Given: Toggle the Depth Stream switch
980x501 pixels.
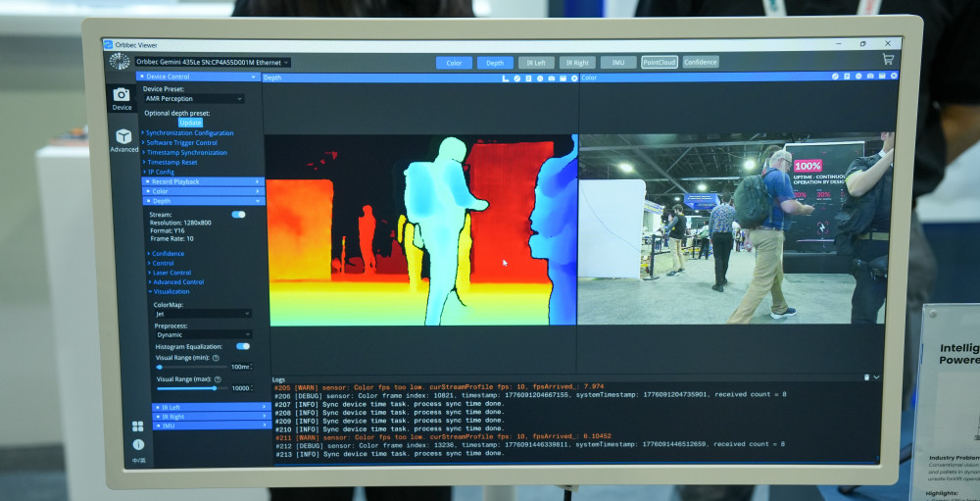Looking at the screenshot, I should click(238, 214).
